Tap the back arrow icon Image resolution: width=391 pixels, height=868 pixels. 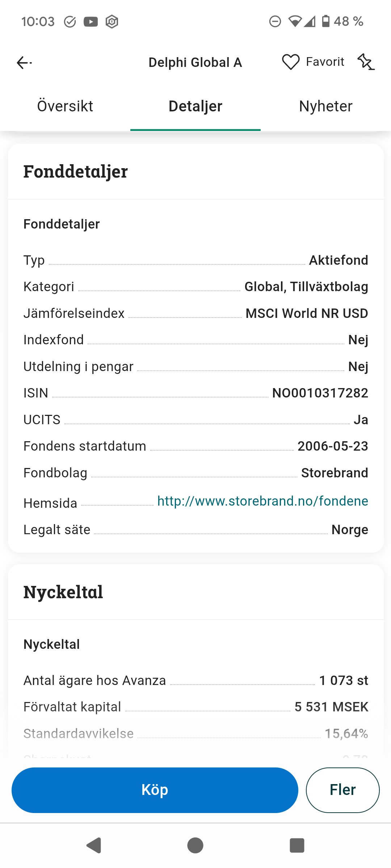pyautogui.click(x=24, y=63)
